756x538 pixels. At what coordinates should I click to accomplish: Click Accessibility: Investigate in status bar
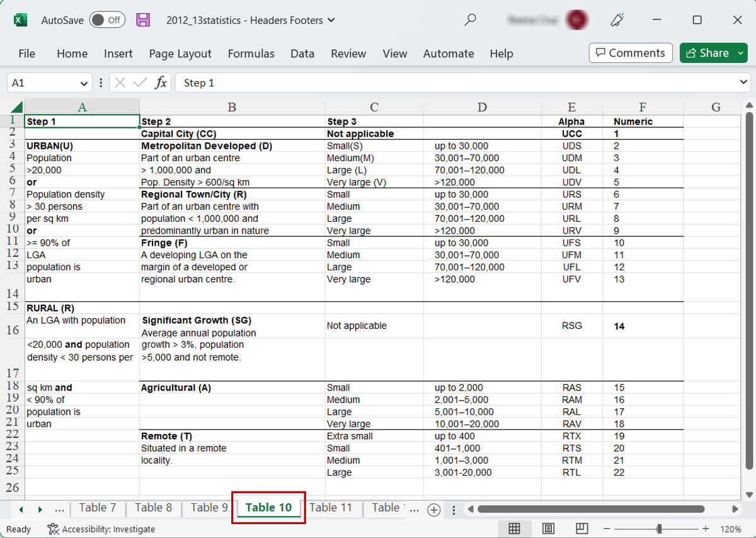tap(101, 529)
